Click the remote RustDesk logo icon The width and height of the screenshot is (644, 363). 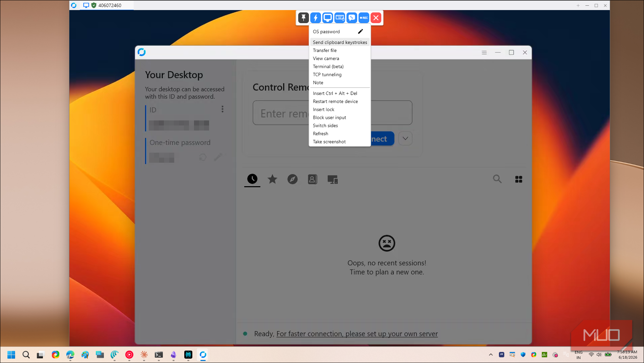tap(142, 52)
